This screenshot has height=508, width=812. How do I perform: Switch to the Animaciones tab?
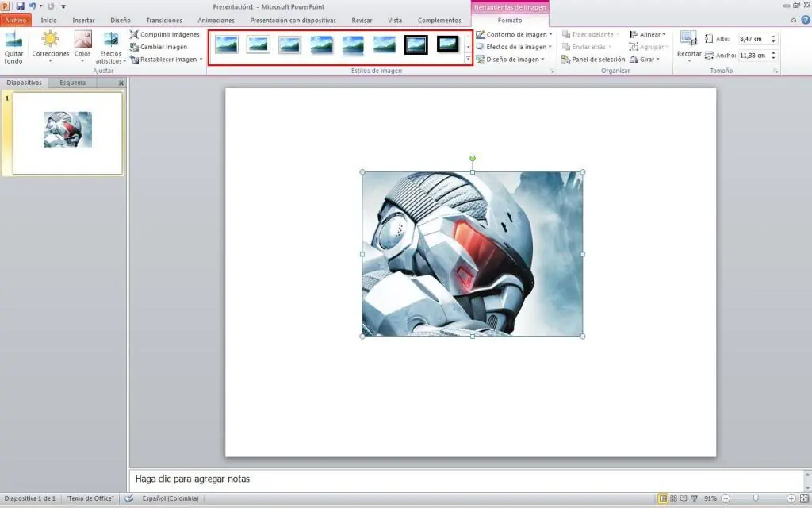(x=216, y=20)
